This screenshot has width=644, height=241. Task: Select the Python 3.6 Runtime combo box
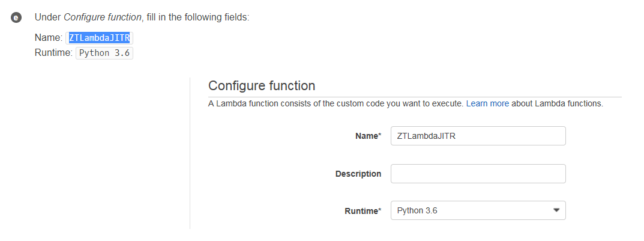click(x=478, y=210)
